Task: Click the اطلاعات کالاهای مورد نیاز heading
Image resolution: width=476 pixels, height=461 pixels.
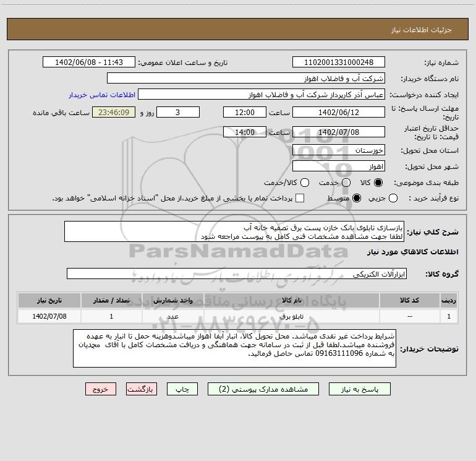Action: coord(413,252)
